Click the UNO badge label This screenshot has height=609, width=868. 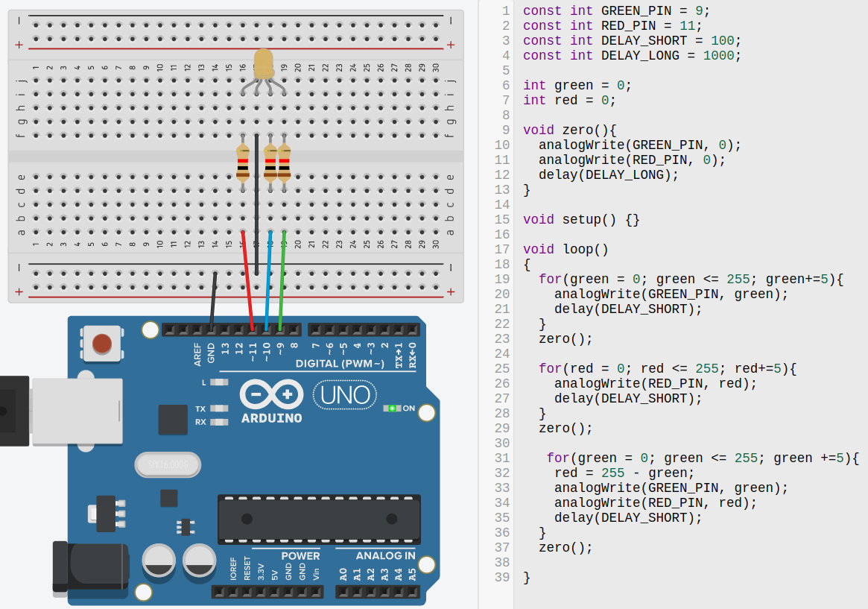tap(344, 395)
